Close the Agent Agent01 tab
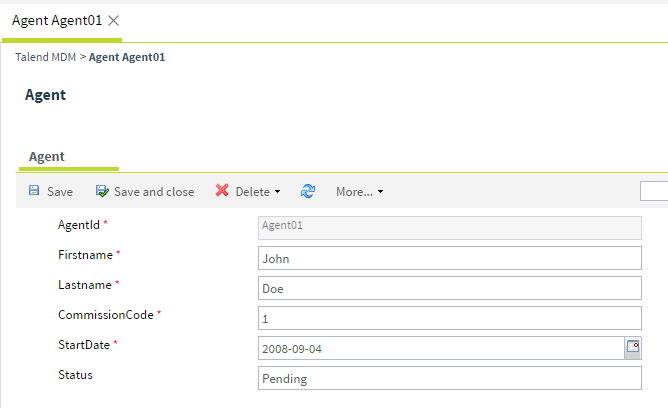The height and width of the screenshot is (408, 668). coord(114,20)
